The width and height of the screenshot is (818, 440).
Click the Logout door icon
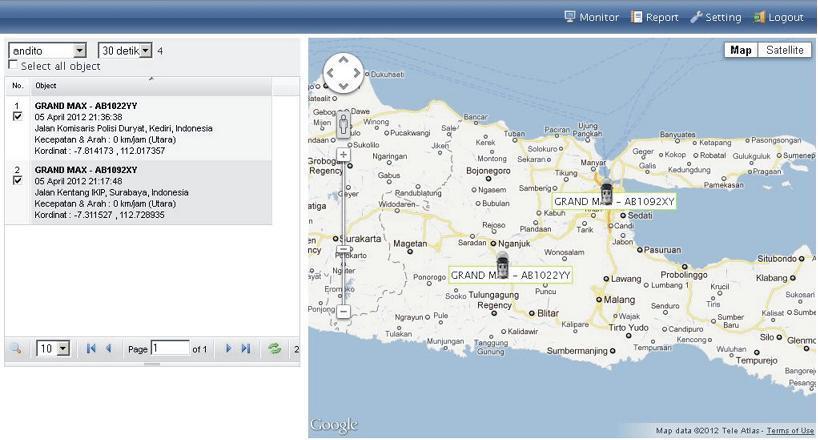[759, 17]
